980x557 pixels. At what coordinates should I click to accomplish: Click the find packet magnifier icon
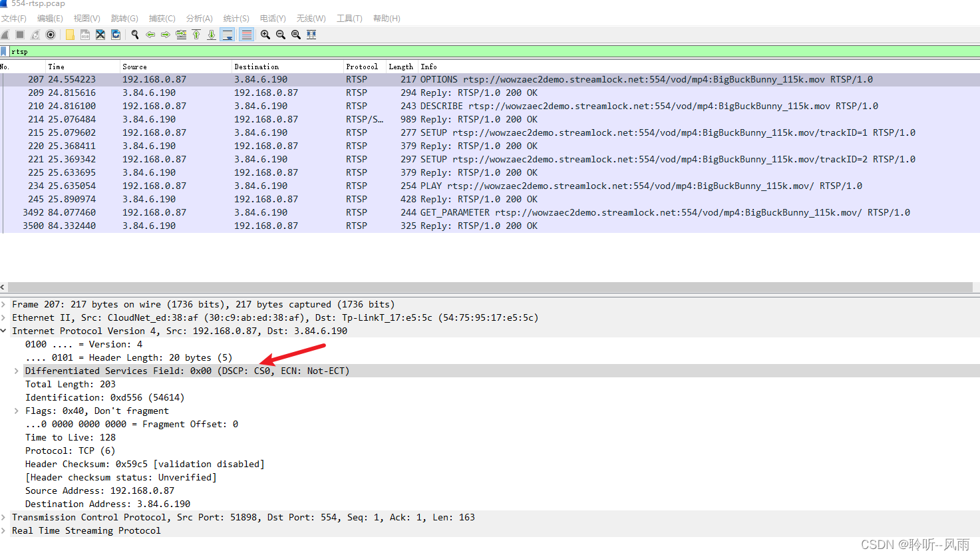point(135,35)
